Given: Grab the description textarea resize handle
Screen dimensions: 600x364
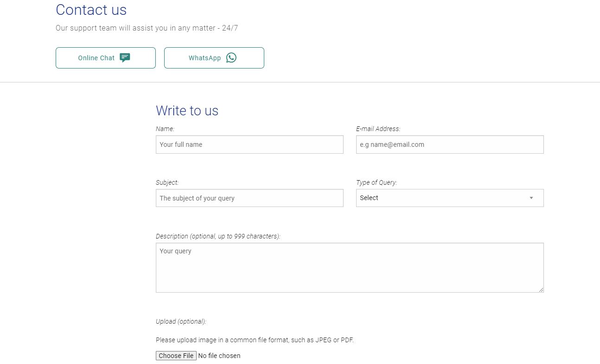Looking at the screenshot, I should click(x=541, y=289).
